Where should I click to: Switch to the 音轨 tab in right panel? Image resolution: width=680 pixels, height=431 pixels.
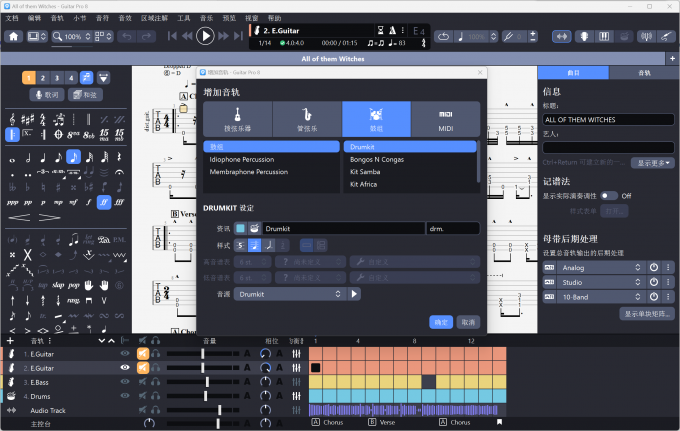click(x=643, y=73)
